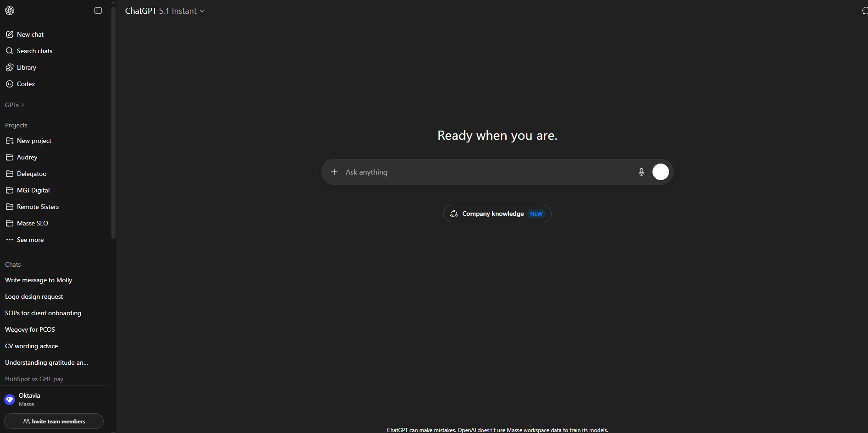The width and height of the screenshot is (868, 433).
Task: Click the microphone dictation icon
Action: [x=641, y=172]
